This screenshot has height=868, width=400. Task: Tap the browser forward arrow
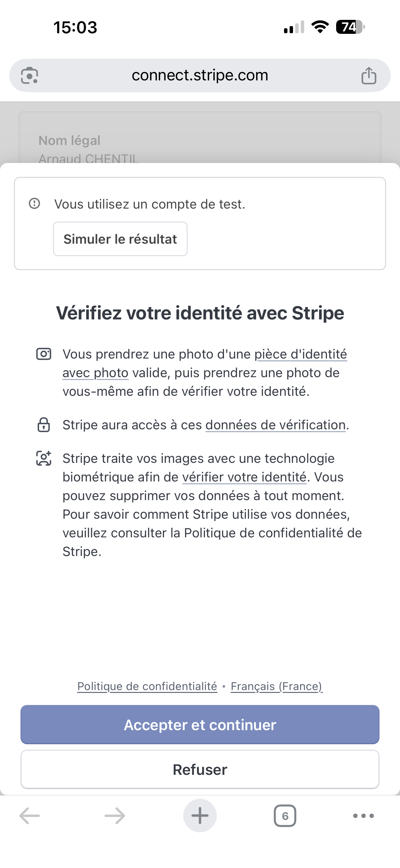coord(115,816)
